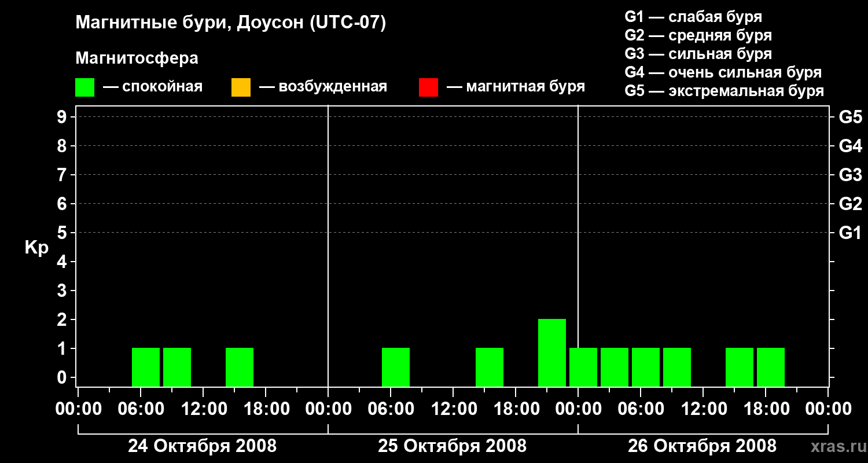
Task: Click the 18:00 time label under 25 October
Action: point(516,409)
